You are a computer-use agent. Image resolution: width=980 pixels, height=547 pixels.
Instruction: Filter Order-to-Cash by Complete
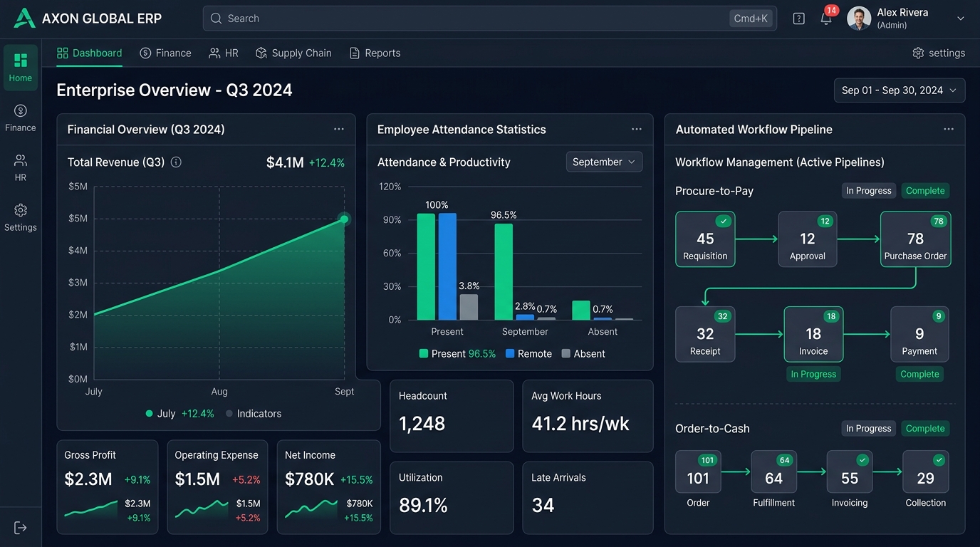pyautogui.click(x=925, y=429)
